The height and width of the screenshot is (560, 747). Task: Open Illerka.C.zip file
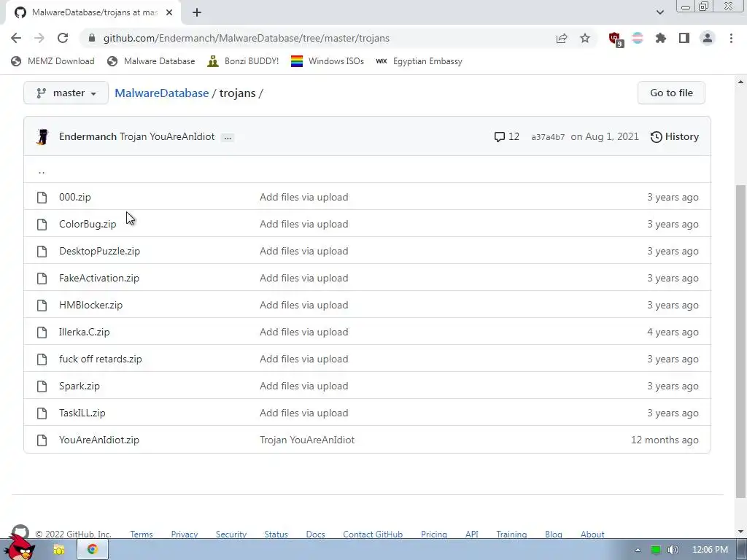coord(85,332)
